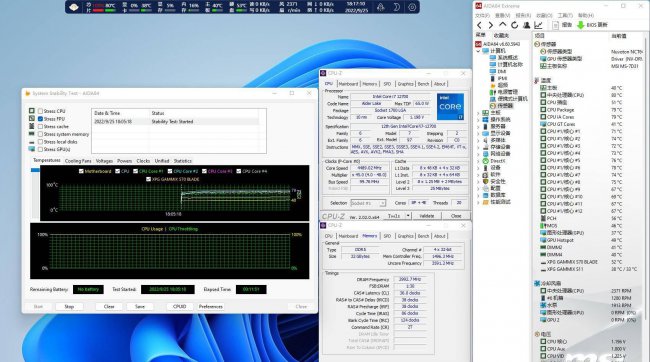This screenshot has width=650, height=362.
Task: Enable Stress system memory checkbox
Action: (x=40, y=134)
